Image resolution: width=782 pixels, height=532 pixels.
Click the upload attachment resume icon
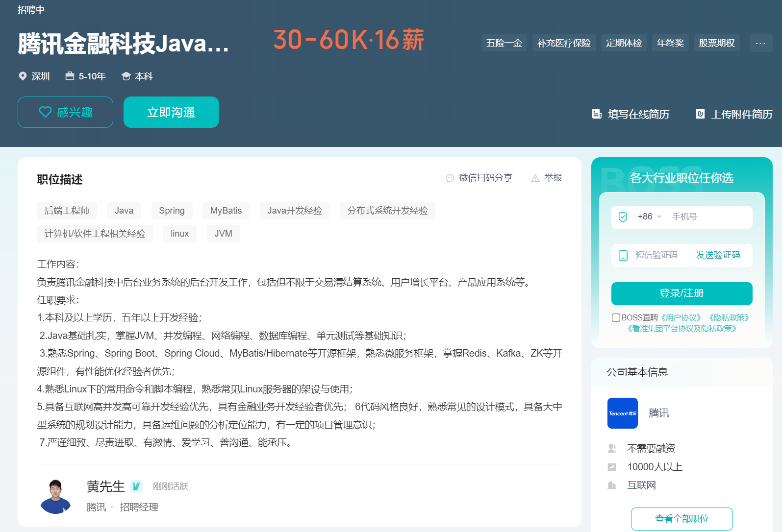pos(700,114)
